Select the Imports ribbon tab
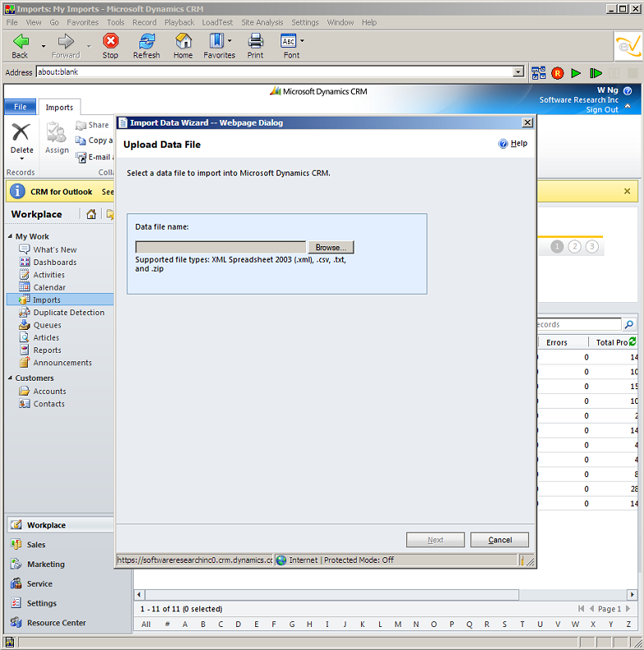 59,108
